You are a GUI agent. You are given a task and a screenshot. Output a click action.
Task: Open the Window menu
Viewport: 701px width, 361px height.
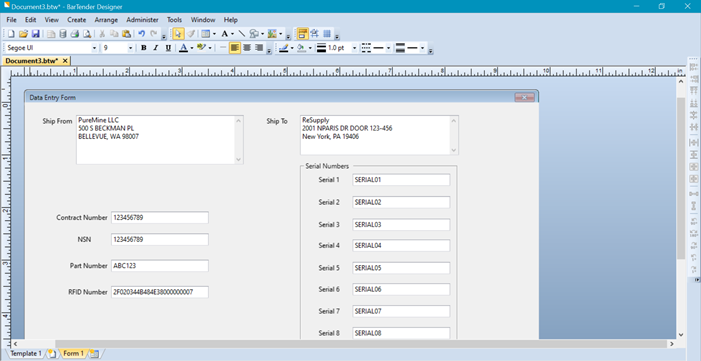click(203, 20)
